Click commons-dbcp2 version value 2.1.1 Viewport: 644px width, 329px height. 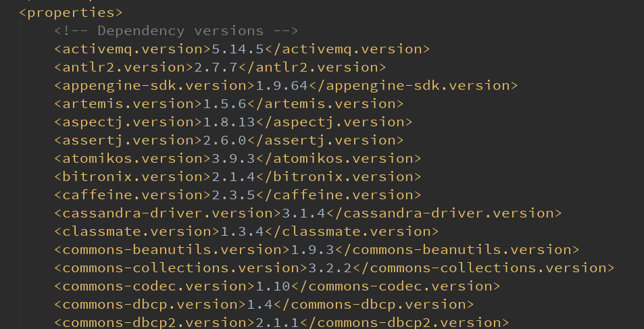pyautogui.click(x=277, y=322)
